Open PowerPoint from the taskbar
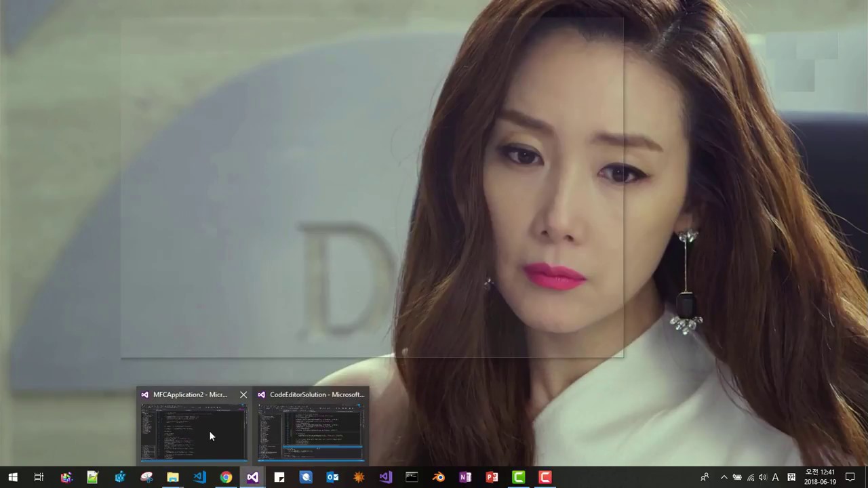 click(492, 477)
